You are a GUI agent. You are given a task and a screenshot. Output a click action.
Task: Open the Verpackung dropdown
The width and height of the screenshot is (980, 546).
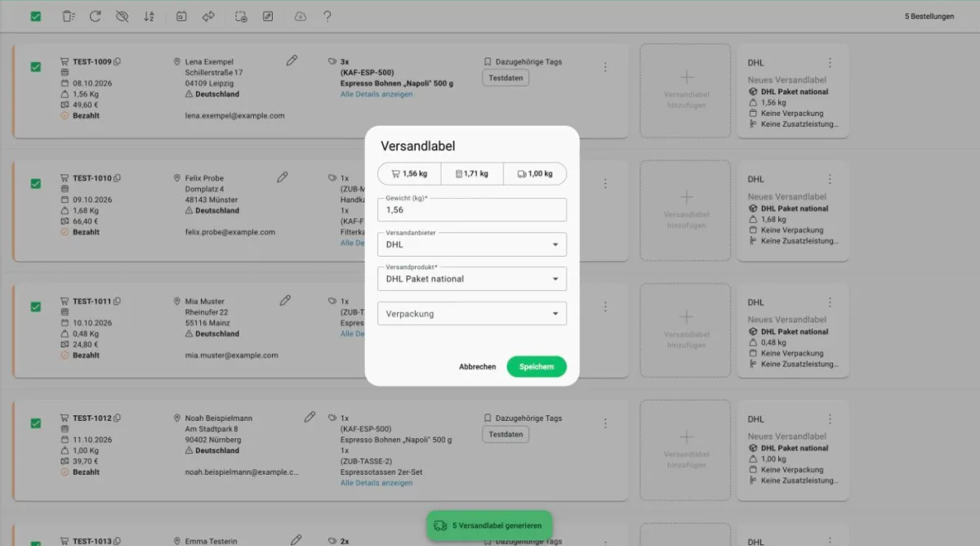472,314
